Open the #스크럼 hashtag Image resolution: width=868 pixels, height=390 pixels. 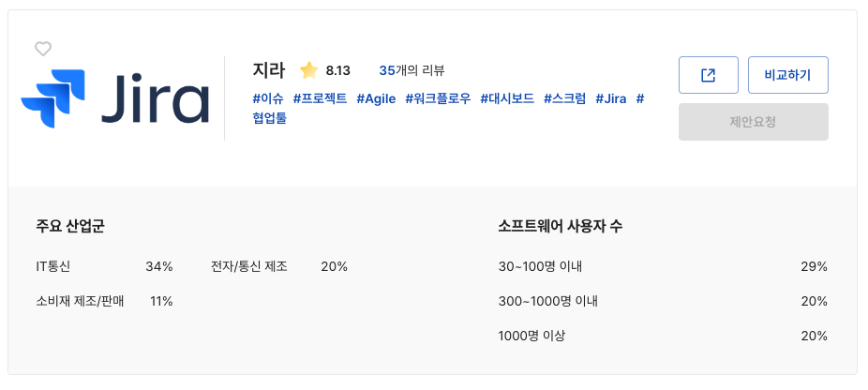point(565,98)
